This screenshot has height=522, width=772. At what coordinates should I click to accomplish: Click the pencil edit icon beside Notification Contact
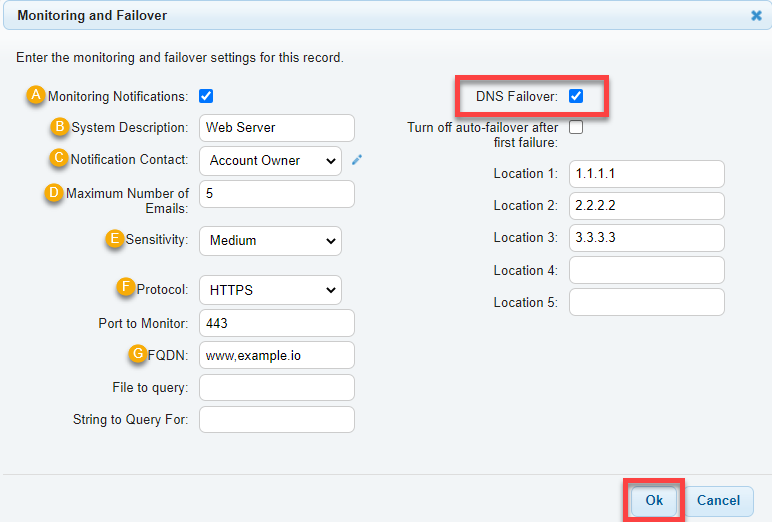click(x=357, y=160)
